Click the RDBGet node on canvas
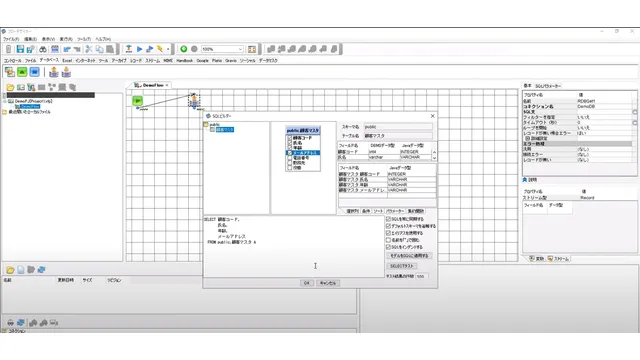The width and height of the screenshot is (640, 360). (x=194, y=100)
